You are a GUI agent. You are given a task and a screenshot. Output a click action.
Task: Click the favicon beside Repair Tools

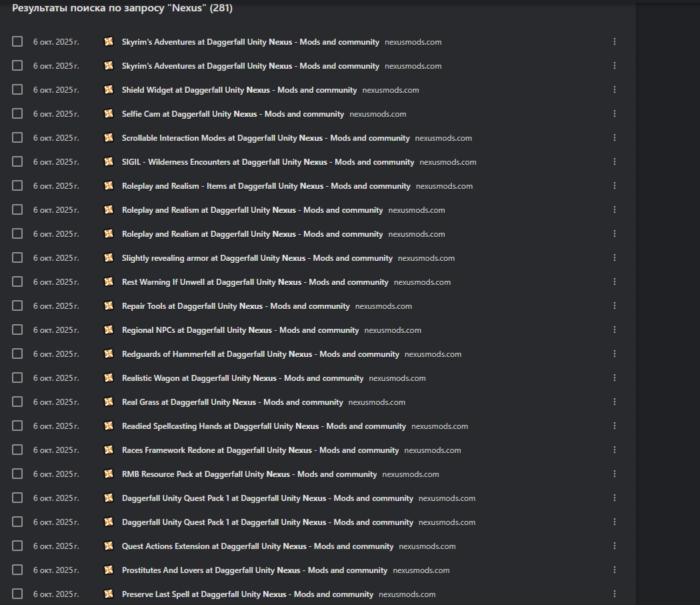(x=109, y=306)
